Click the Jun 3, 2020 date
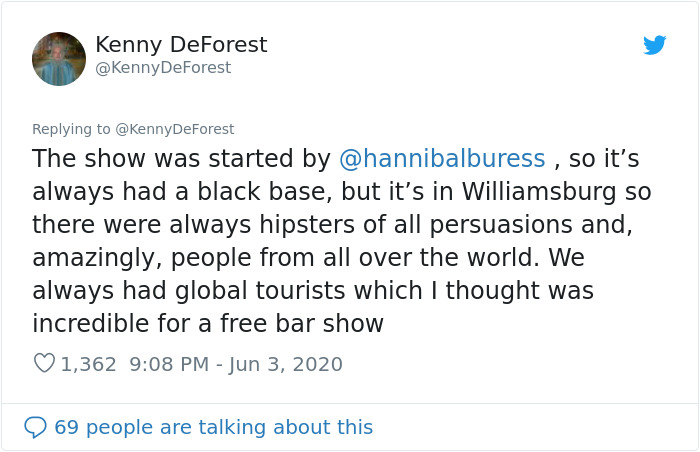 (x=288, y=364)
